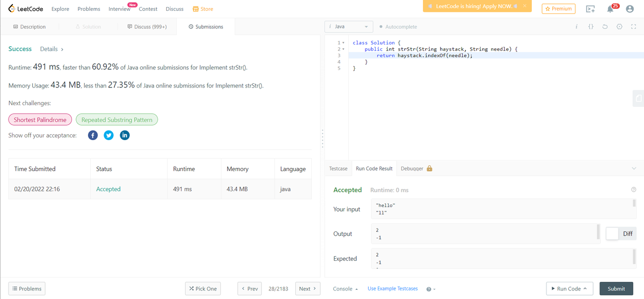
Task: Switch to the Solution tab
Action: (88, 27)
